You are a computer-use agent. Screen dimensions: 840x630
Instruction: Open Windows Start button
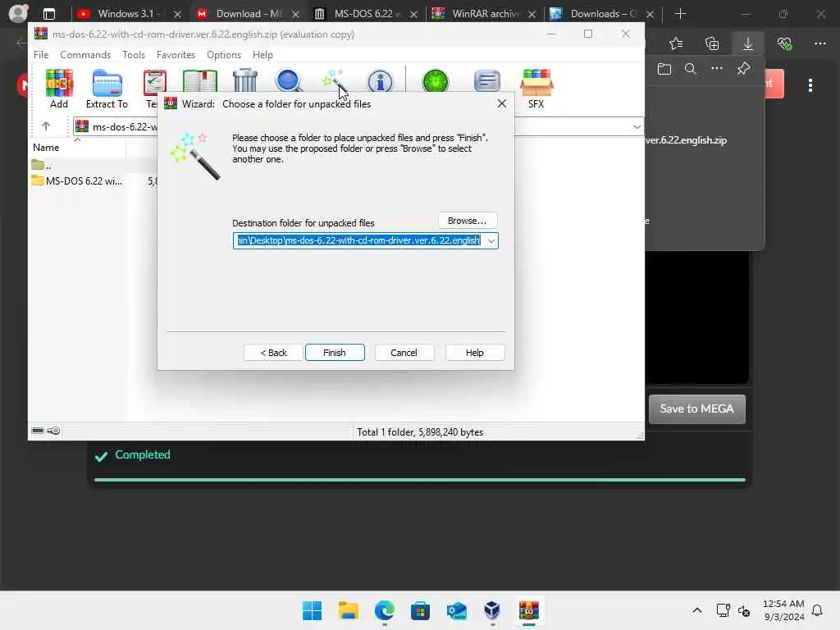pyautogui.click(x=312, y=610)
